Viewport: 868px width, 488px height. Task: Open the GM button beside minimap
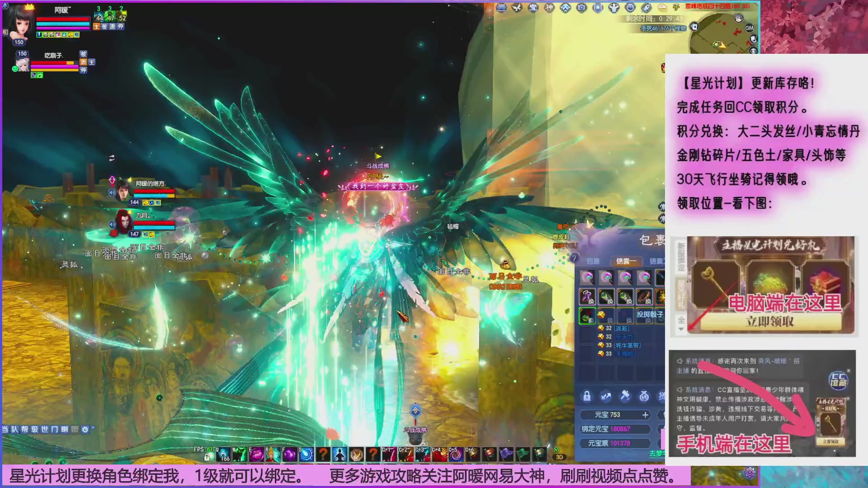749,28
